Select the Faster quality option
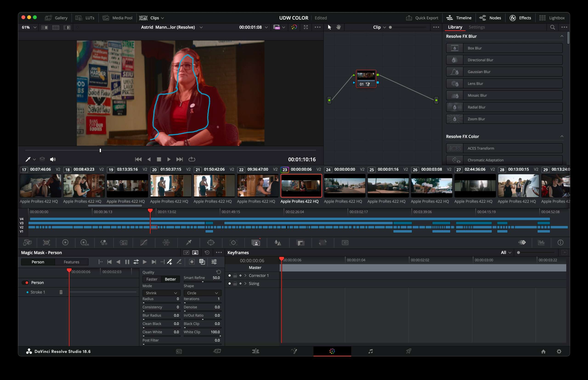588x380 pixels. (x=152, y=279)
